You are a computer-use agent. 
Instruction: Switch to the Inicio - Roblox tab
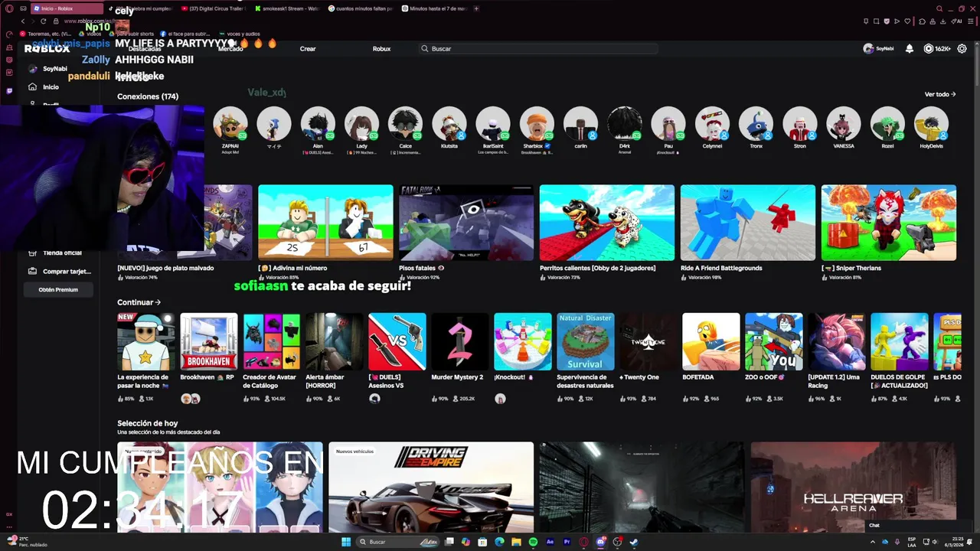67,8
